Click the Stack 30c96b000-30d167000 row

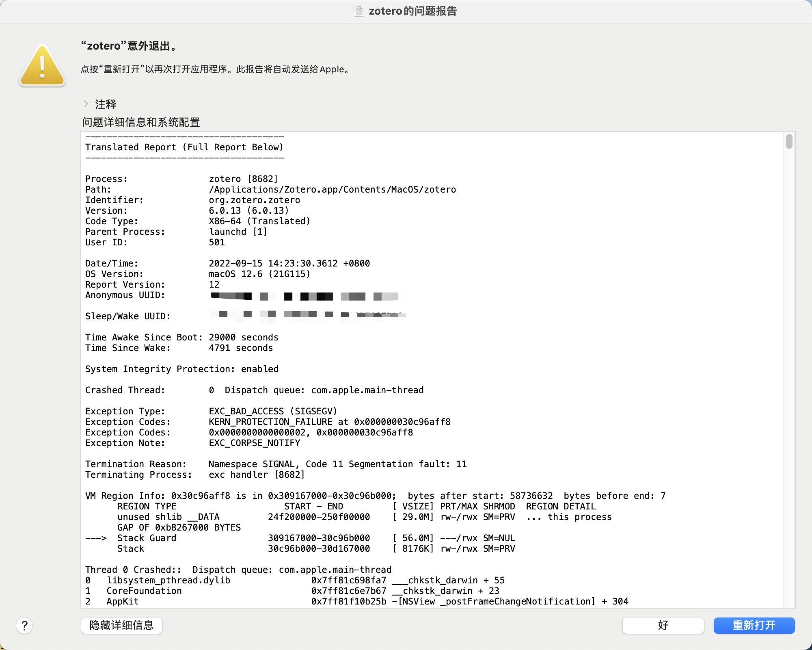click(x=316, y=548)
